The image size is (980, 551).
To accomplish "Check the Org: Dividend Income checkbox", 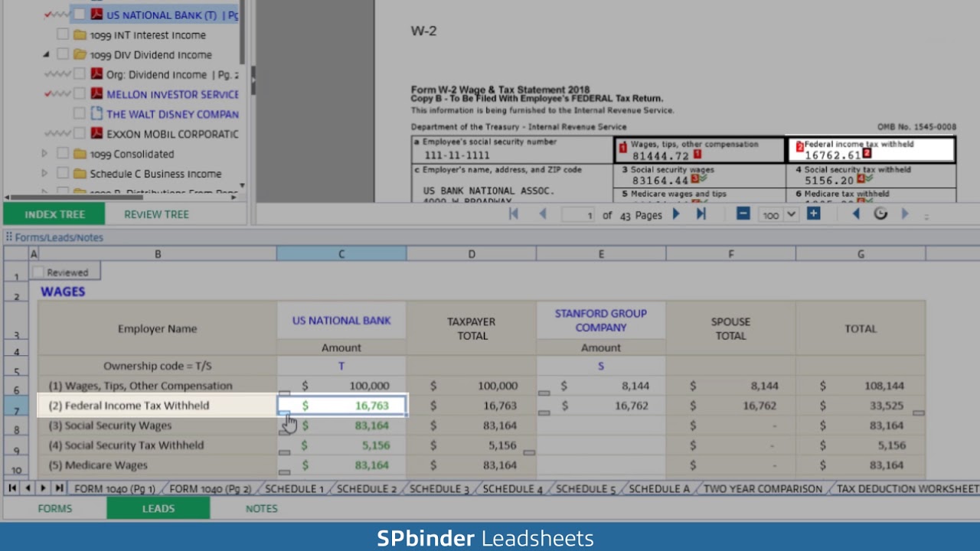I will [80, 74].
